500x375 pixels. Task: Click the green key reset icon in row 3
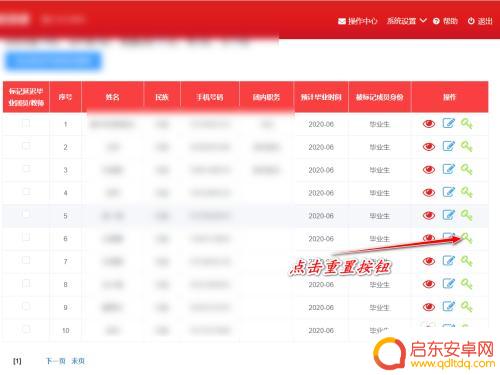tap(467, 169)
